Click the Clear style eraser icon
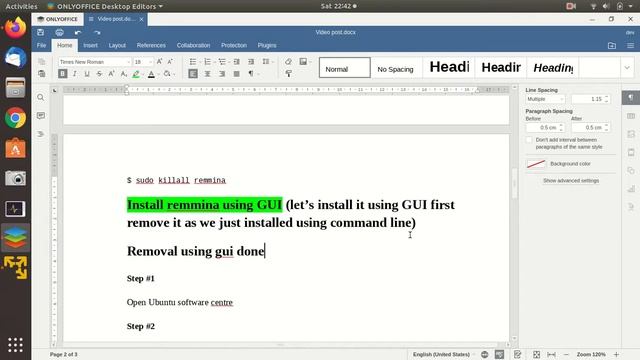 click(288, 62)
